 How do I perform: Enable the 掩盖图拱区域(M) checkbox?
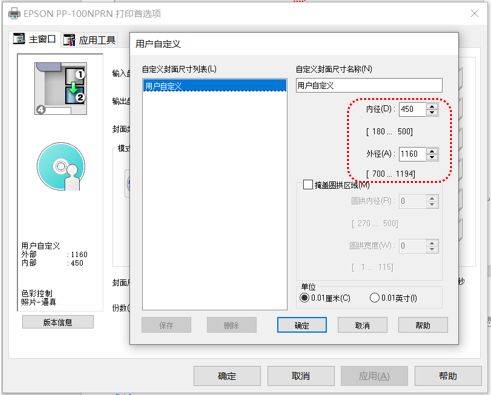pyautogui.click(x=308, y=185)
